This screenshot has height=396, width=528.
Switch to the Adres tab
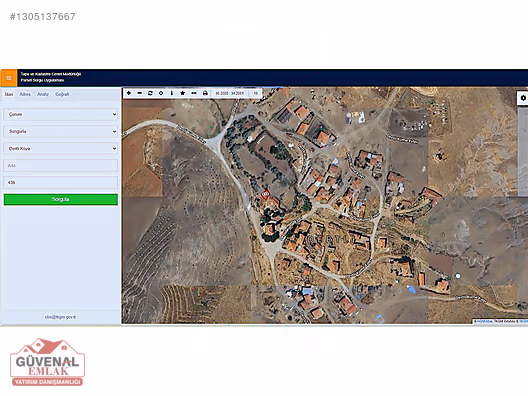click(25, 94)
